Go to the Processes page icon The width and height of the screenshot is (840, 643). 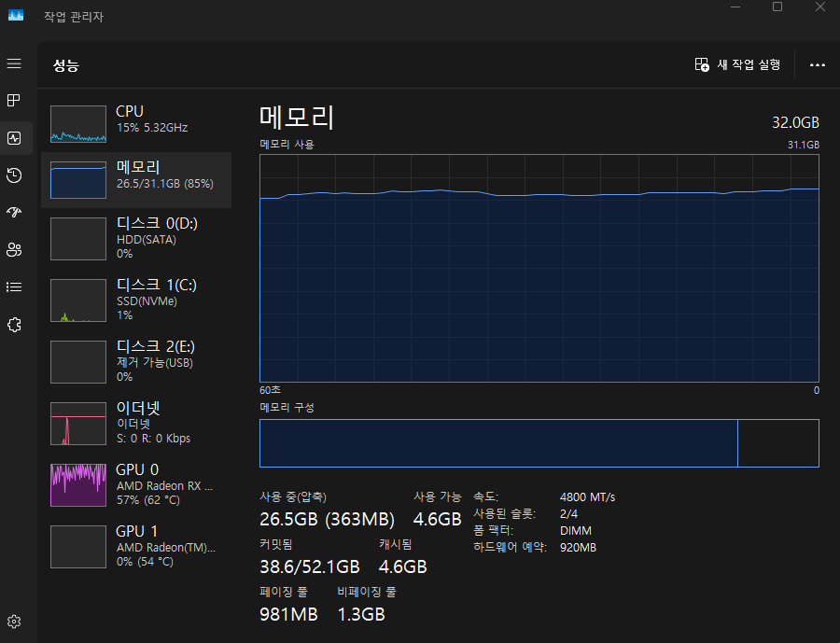pyautogui.click(x=14, y=100)
